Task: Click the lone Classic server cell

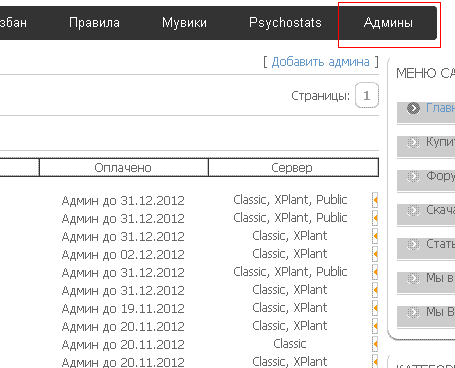Action: click(290, 344)
